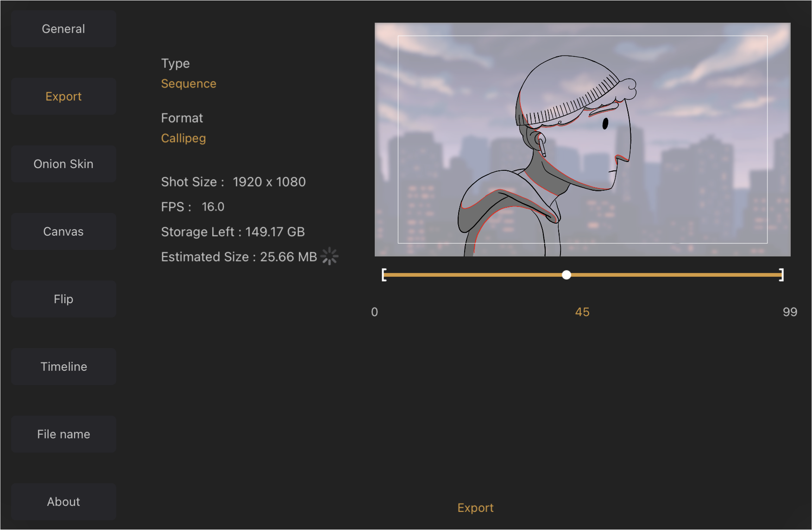The height and width of the screenshot is (530, 812).
Task: Open the Canvas settings panel
Action: 63,231
